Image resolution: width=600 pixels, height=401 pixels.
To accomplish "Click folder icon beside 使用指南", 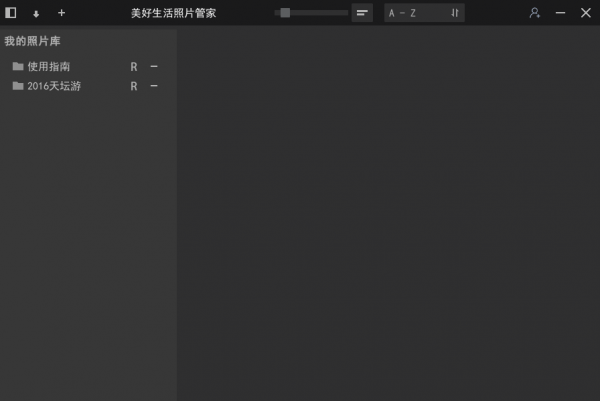I will (18, 66).
